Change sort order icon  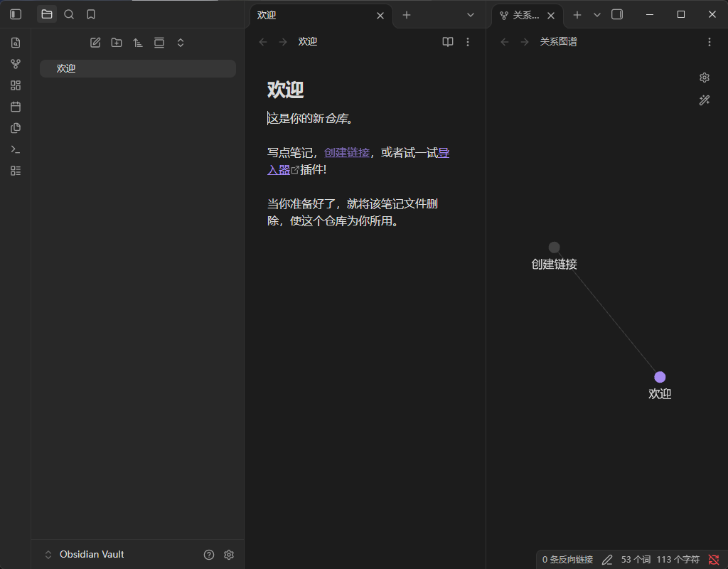pyautogui.click(x=138, y=43)
